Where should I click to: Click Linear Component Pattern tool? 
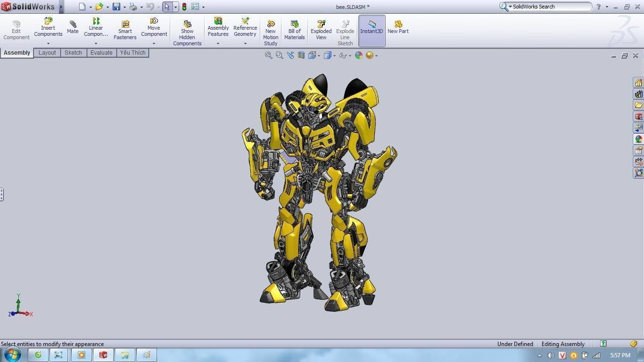coord(96,27)
